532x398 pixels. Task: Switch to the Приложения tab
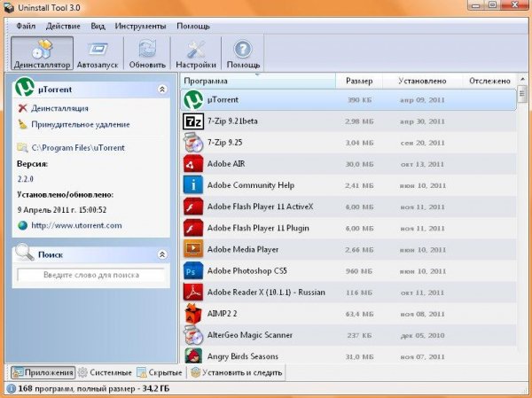[43, 372]
